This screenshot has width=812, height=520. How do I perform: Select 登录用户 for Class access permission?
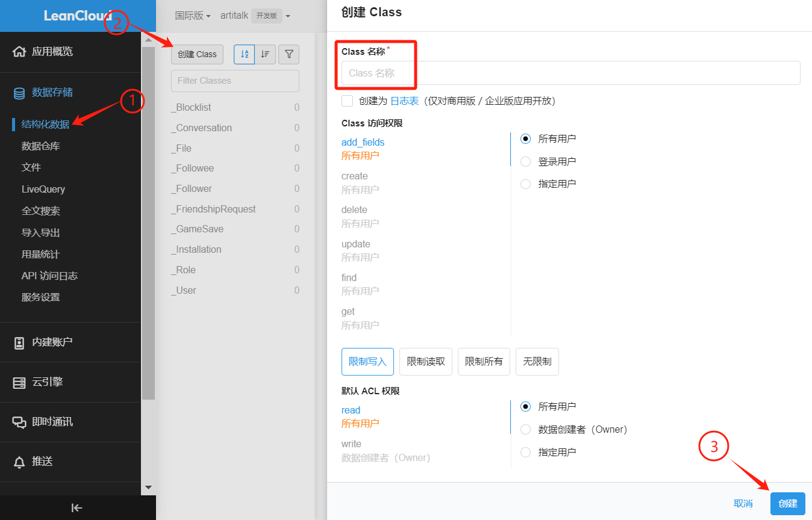(x=526, y=161)
